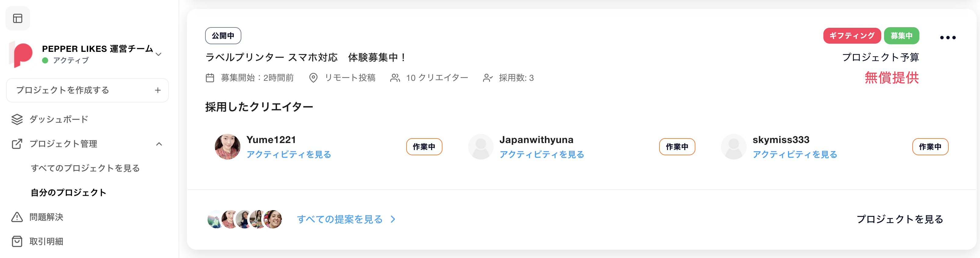Image resolution: width=980 pixels, height=258 pixels.
Task: Select 自分のプロジェクト in sidebar
Action: coord(69,192)
